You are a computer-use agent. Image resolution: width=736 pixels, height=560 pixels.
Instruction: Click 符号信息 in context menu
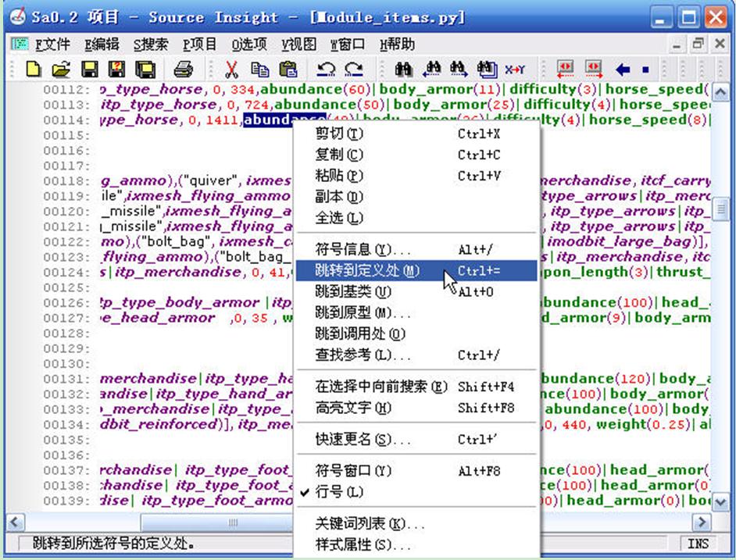(x=362, y=250)
